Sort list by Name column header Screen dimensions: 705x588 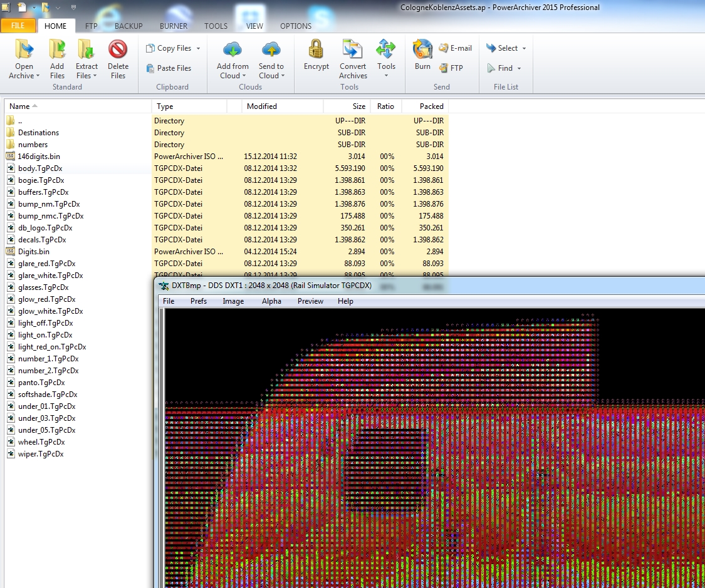click(x=20, y=106)
